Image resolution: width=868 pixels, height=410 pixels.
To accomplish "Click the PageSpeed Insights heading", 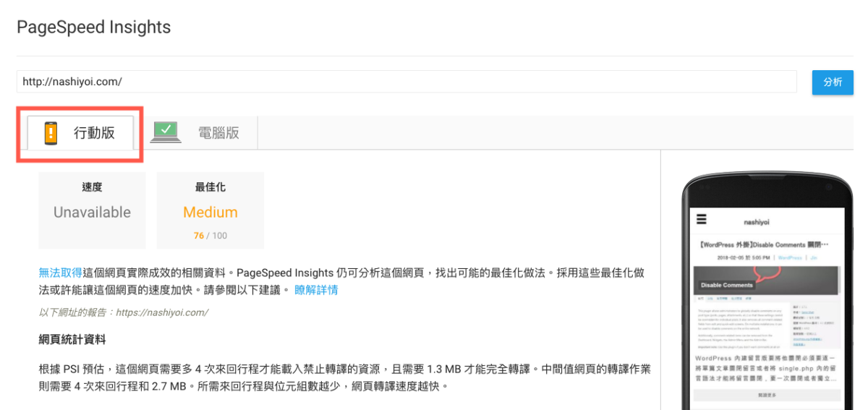I will (94, 27).
